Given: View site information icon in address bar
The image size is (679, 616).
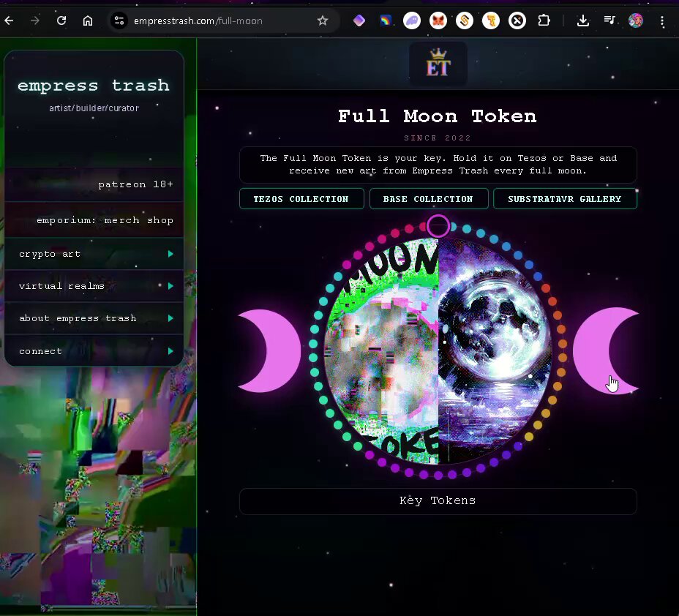Looking at the screenshot, I should (x=119, y=20).
